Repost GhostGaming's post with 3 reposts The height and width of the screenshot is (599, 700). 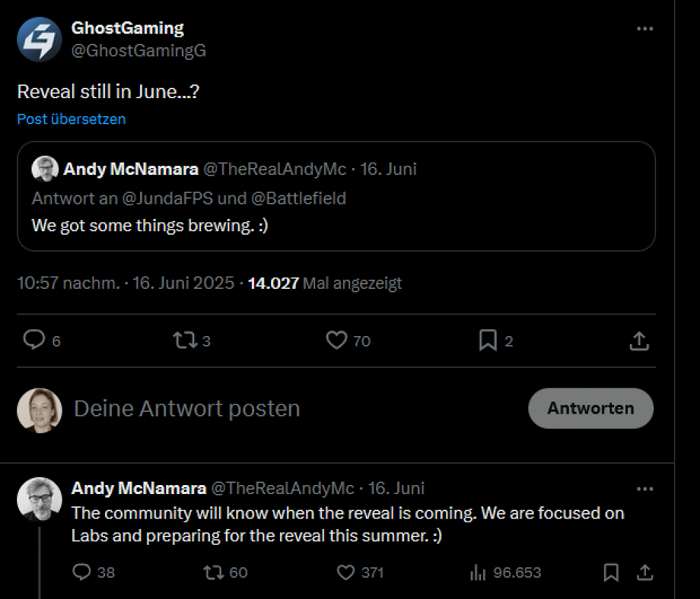coord(185,340)
